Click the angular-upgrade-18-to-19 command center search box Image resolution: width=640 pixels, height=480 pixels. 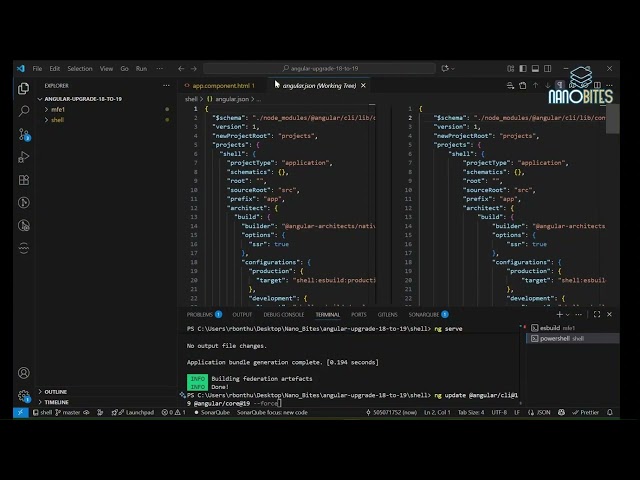pyautogui.click(x=320, y=69)
